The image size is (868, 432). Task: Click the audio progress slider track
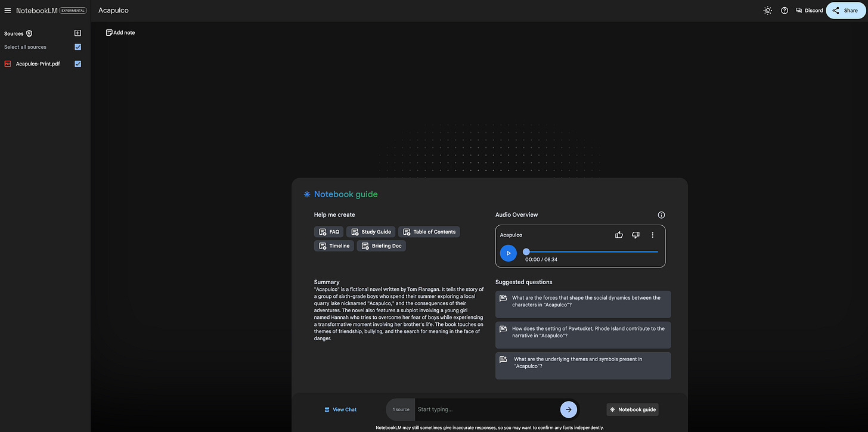(x=592, y=251)
